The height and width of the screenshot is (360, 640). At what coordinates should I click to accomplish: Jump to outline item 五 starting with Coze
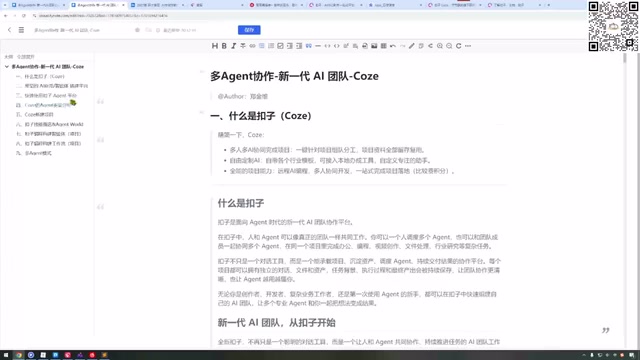click(35, 115)
